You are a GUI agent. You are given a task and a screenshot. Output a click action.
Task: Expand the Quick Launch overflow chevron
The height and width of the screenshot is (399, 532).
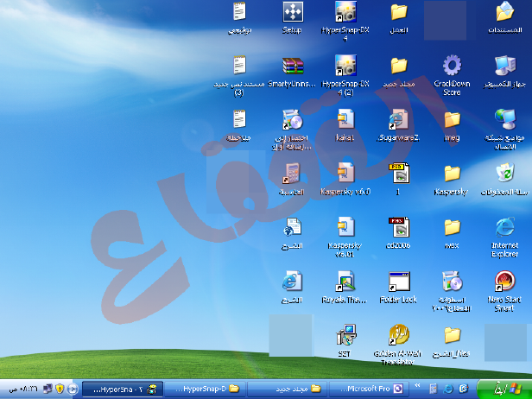(x=418, y=384)
